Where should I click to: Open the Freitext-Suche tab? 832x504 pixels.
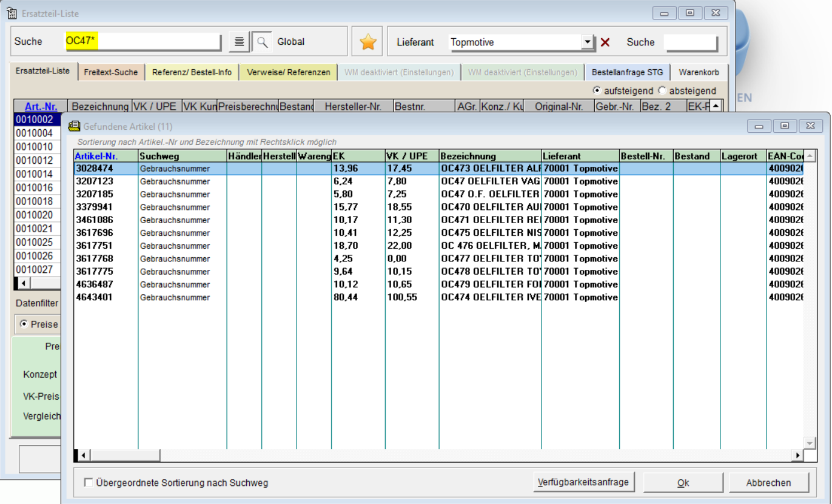click(x=110, y=72)
